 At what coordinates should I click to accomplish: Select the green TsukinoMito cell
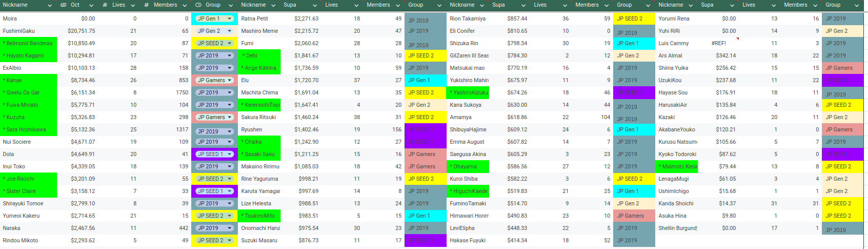[259, 216]
